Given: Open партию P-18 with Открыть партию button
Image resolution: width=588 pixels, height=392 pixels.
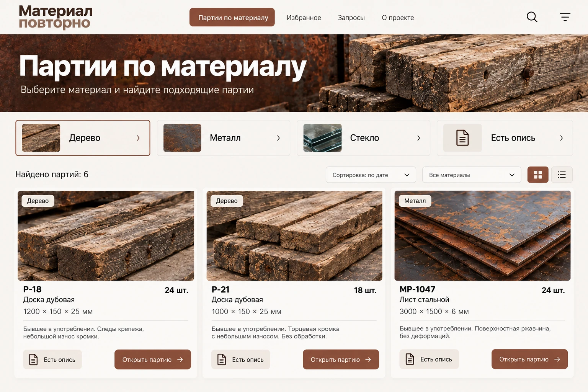Looking at the screenshot, I should [x=153, y=359].
